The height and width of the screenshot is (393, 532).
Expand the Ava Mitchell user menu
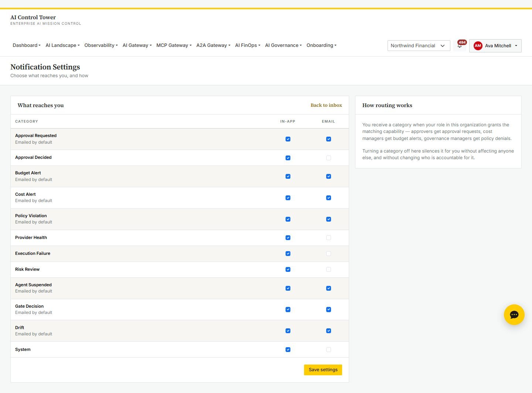495,46
